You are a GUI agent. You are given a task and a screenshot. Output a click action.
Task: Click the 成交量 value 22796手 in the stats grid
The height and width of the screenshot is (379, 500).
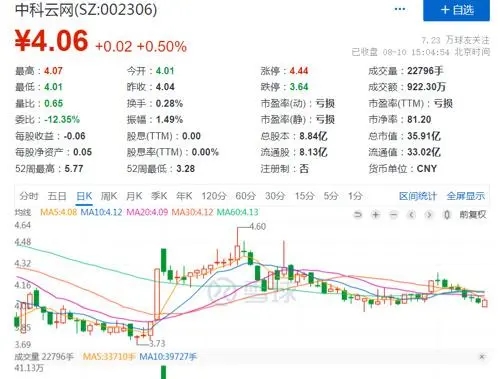(x=425, y=71)
